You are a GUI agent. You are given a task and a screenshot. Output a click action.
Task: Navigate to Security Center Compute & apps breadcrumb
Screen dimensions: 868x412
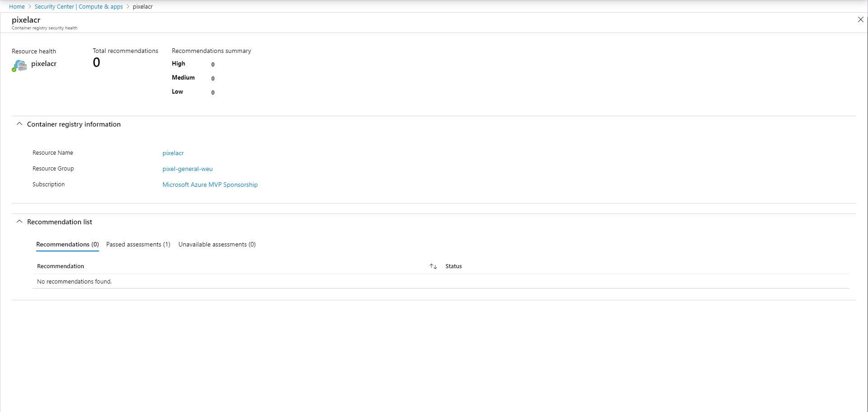[79, 7]
